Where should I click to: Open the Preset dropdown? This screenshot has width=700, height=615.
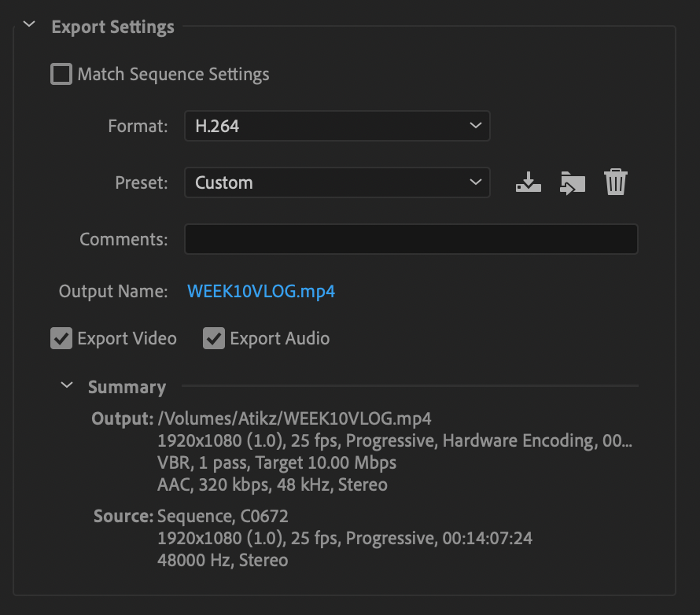click(337, 182)
